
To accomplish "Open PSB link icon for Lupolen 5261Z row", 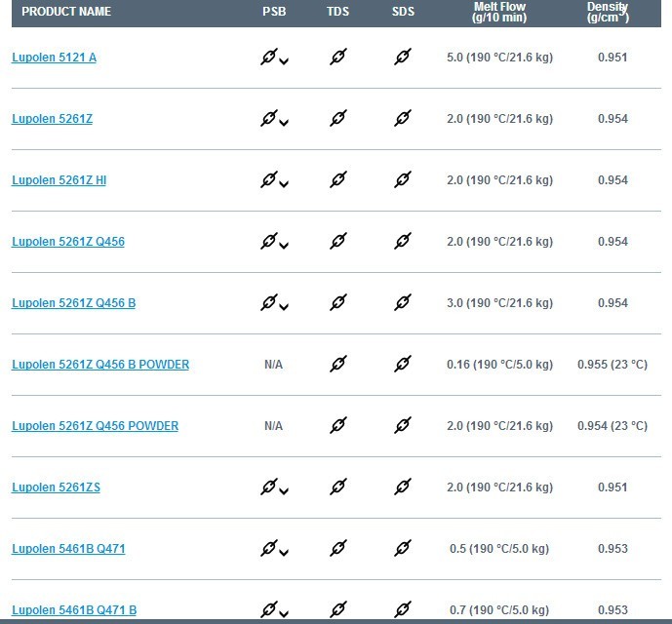I will tap(269, 118).
